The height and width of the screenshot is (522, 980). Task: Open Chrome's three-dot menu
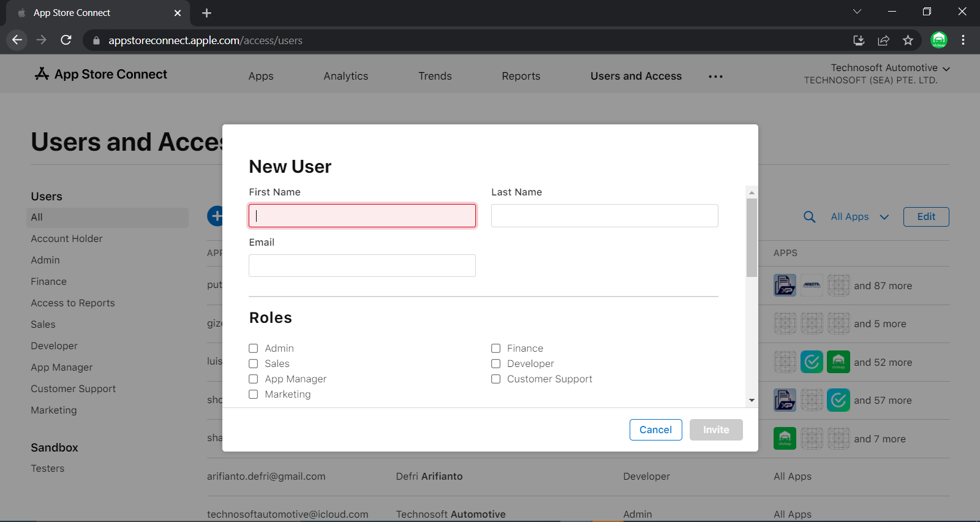(x=963, y=40)
